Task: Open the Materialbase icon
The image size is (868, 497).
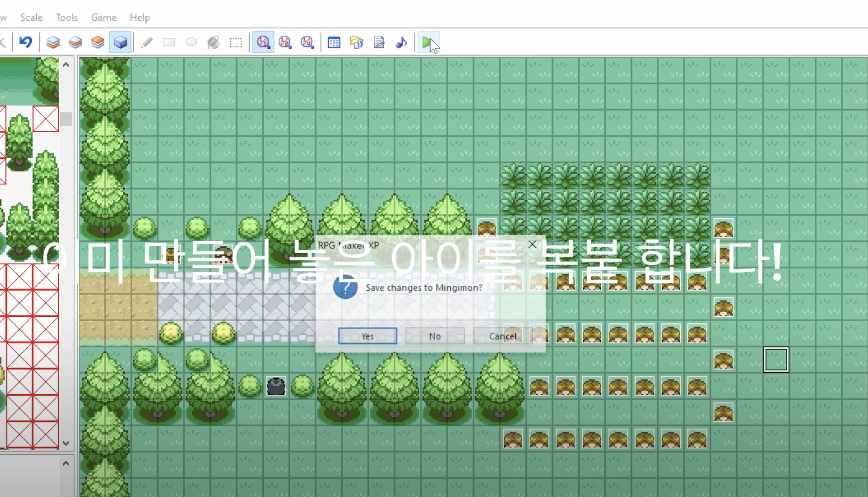Action: (x=357, y=42)
